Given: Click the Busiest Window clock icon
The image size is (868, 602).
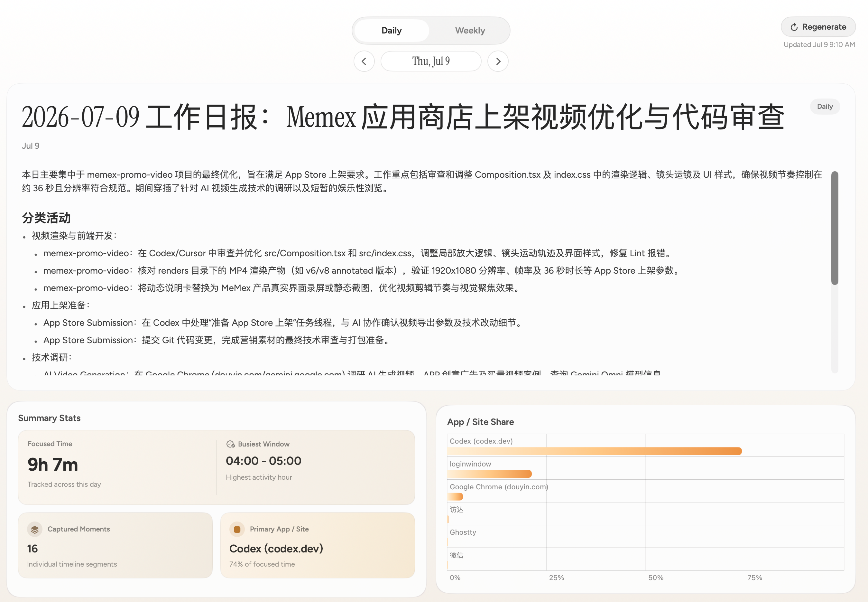Looking at the screenshot, I should tap(230, 444).
